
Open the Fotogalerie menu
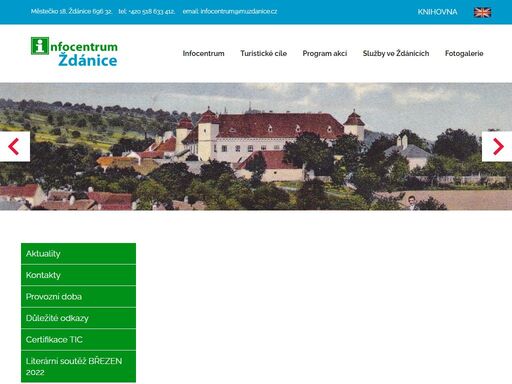pos(464,53)
